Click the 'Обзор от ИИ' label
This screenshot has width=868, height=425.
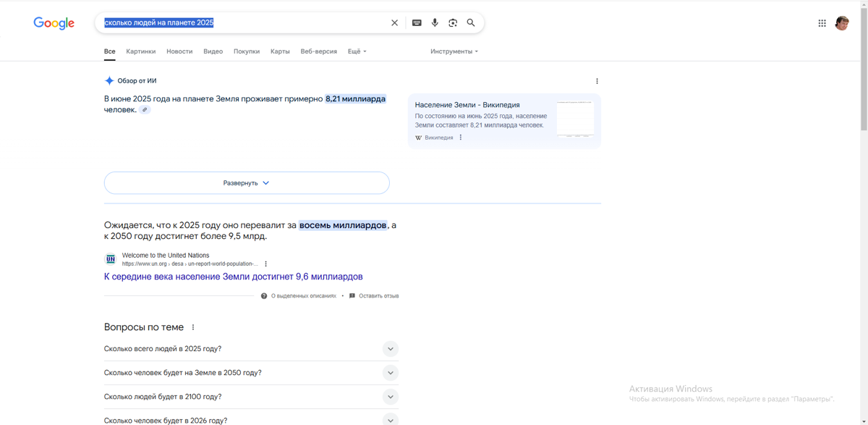pos(137,81)
